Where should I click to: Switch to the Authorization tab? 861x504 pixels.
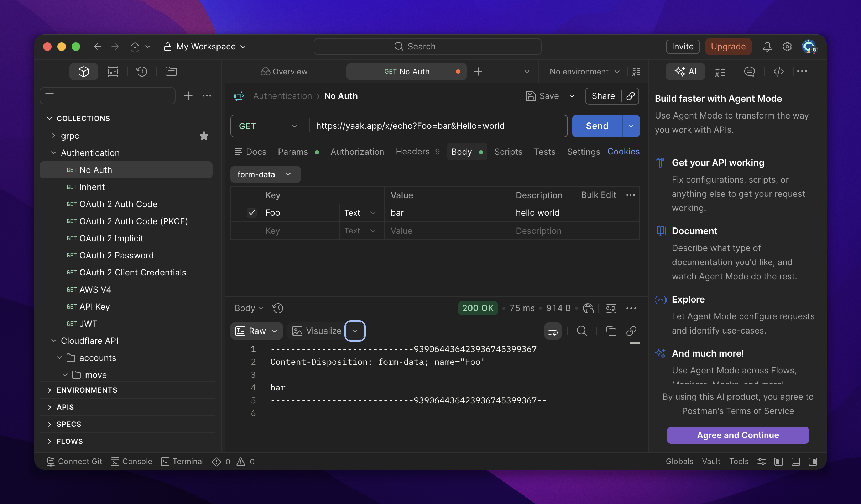[357, 152]
